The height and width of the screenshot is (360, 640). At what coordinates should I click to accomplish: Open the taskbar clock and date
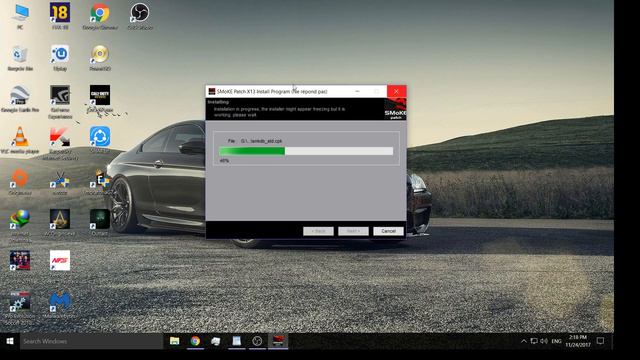tap(578, 341)
